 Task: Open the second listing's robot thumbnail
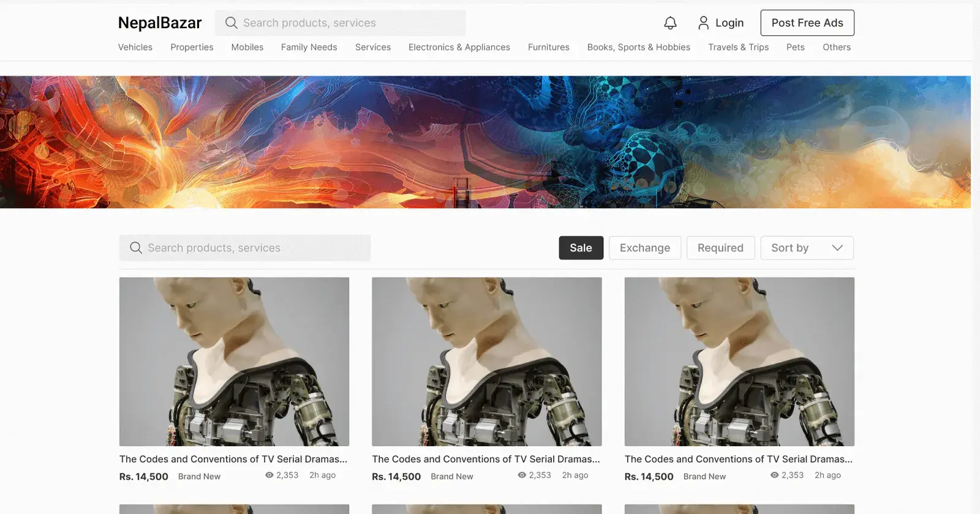tap(487, 362)
